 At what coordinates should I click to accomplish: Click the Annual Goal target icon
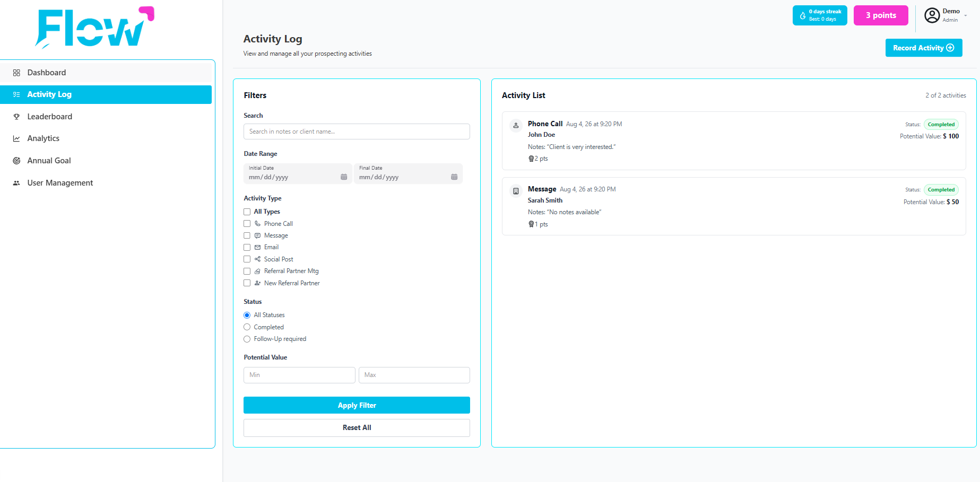(x=16, y=161)
